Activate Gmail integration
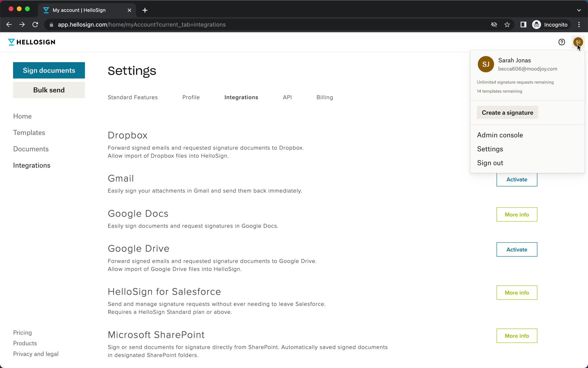The width and height of the screenshot is (588, 368). [x=517, y=179]
